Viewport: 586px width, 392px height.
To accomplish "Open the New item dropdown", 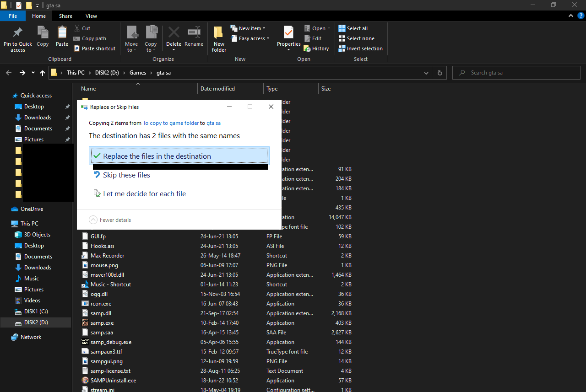I will pos(248,28).
